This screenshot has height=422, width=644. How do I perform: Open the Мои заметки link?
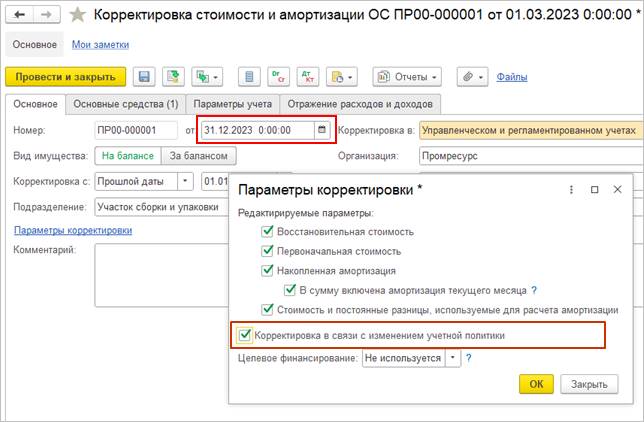click(x=100, y=44)
